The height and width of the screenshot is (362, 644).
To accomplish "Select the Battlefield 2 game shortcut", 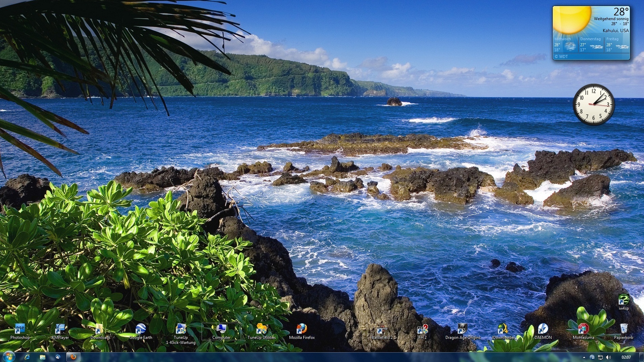I will (382, 329).
